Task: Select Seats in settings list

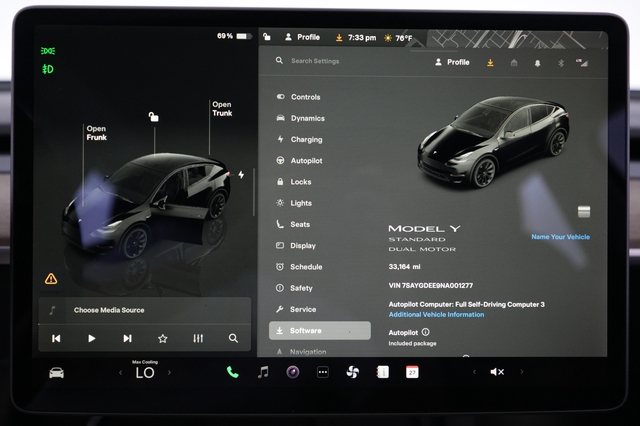Action: point(293,224)
